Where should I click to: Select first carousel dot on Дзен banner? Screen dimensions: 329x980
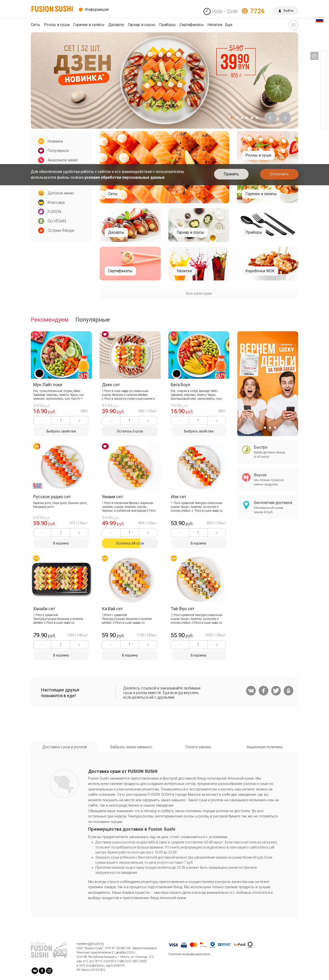click(232, 118)
